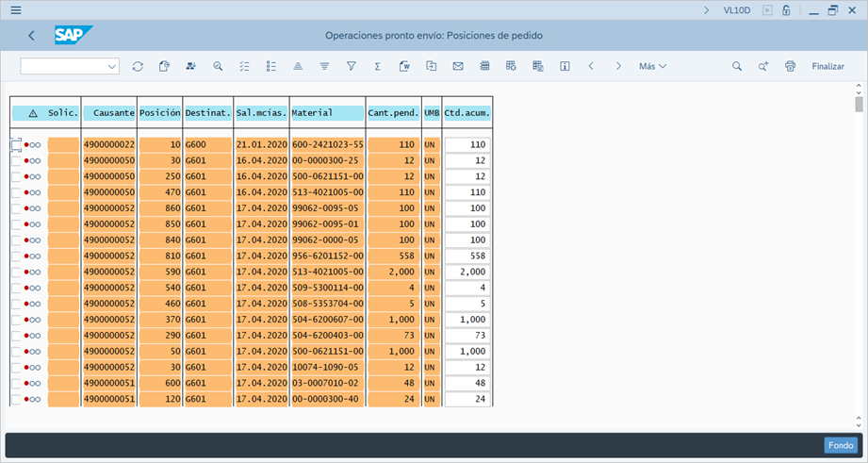Expand the session arrow beside VL10D
Viewport: 868px width, 463px height.
tap(707, 10)
